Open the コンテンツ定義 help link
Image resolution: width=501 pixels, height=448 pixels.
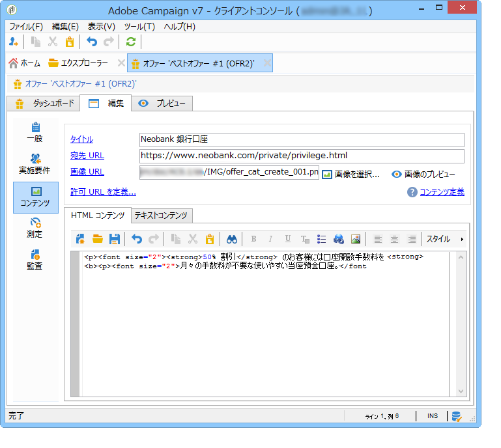click(442, 192)
